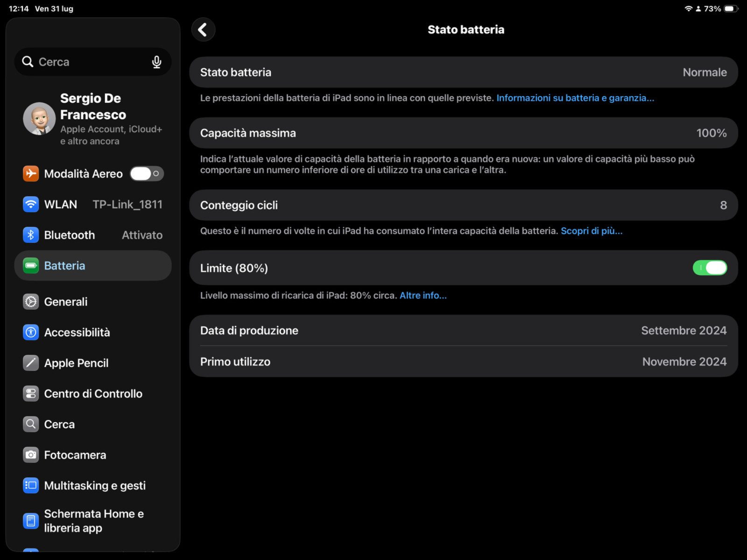Image resolution: width=747 pixels, height=560 pixels.
Task: Open Sergio De Francesco profile avatar
Action: coord(39,119)
